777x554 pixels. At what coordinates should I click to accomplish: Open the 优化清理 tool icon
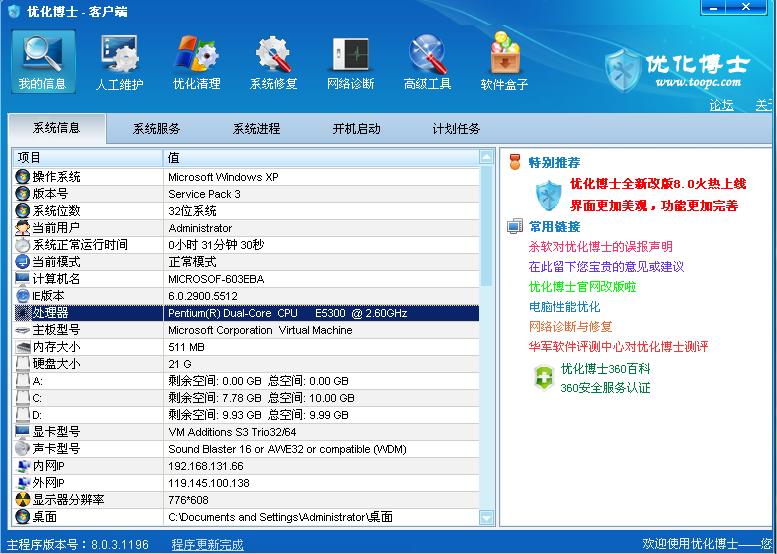coord(197,53)
